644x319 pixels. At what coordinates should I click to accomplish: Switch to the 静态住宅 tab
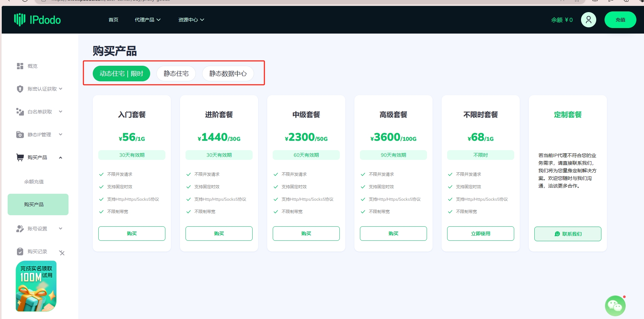click(176, 73)
